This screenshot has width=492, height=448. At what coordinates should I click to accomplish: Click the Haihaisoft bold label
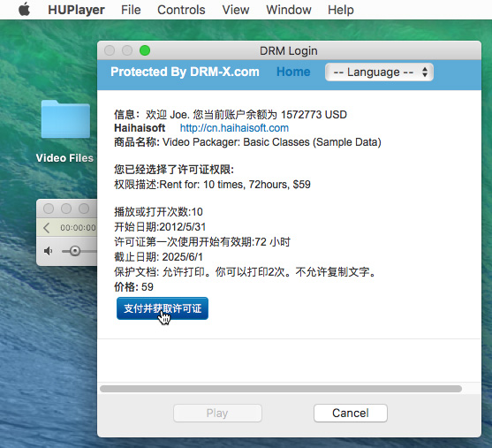coord(140,128)
